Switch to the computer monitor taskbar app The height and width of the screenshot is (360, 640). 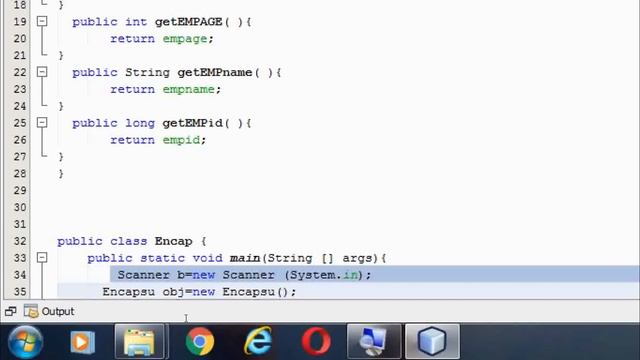pyautogui.click(x=374, y=342)
